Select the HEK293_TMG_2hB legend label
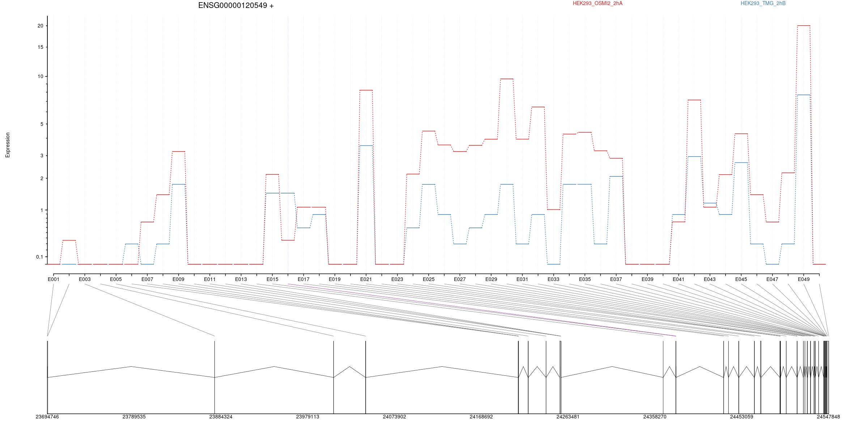This screenshot has height=434, width=868. 763,3
